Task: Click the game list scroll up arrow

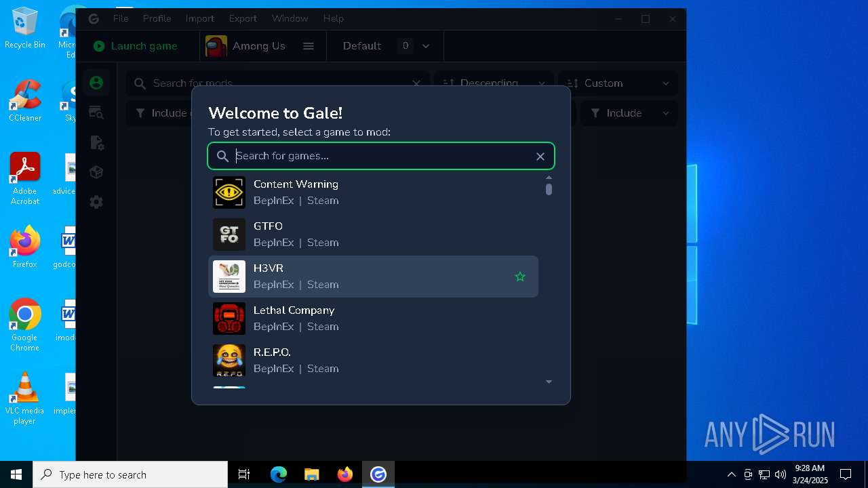Action: [549, 178]
